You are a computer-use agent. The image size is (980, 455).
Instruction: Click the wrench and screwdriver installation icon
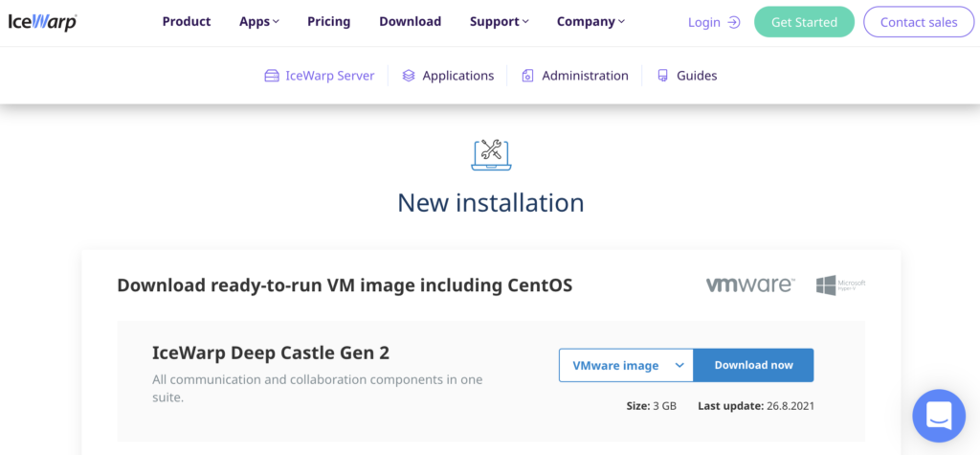pos(491,153)
